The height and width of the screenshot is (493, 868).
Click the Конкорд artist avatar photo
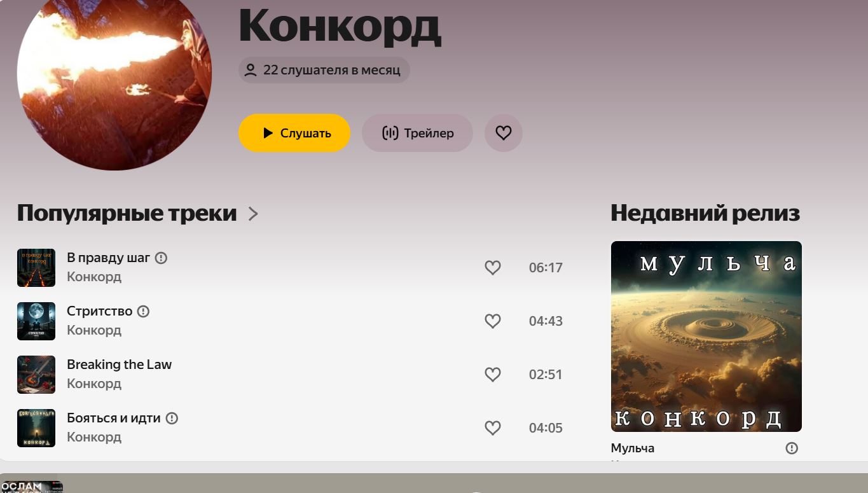click(114, 73)
